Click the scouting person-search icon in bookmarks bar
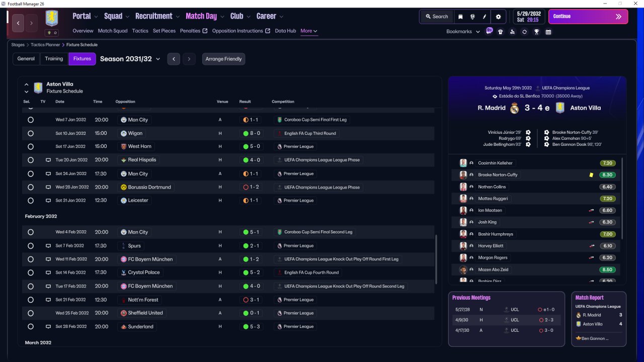The image size is (644, 362). (x=512, y=32)
